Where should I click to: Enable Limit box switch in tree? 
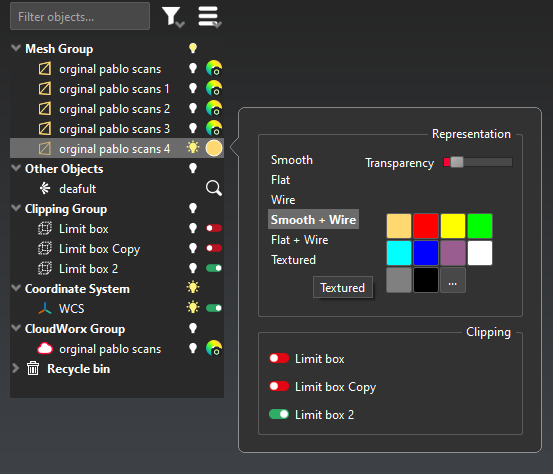(x=214, y=228)
